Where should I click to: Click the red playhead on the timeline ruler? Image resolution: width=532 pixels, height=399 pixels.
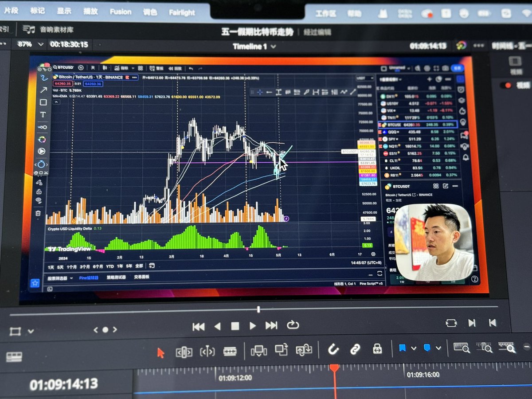(334, 368)
